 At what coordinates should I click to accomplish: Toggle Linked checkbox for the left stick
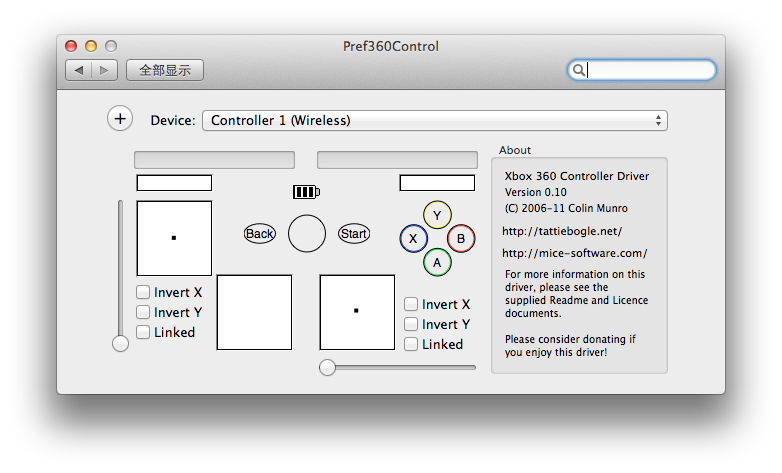(143, 332)
